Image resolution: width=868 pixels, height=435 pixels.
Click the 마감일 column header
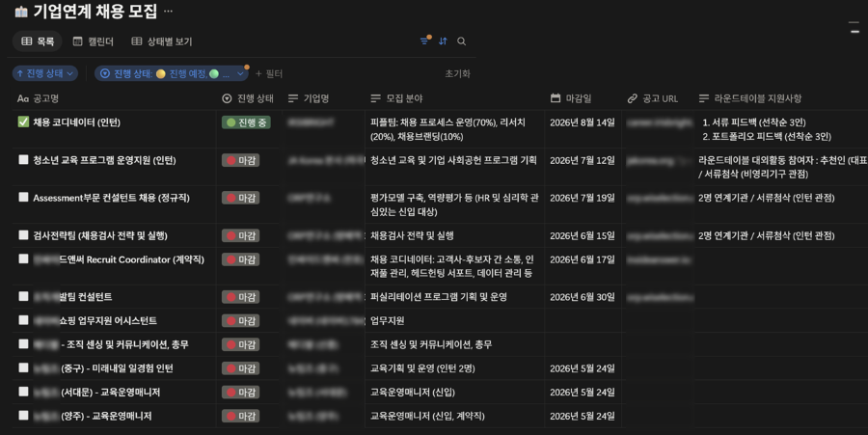tap(571, 98)
